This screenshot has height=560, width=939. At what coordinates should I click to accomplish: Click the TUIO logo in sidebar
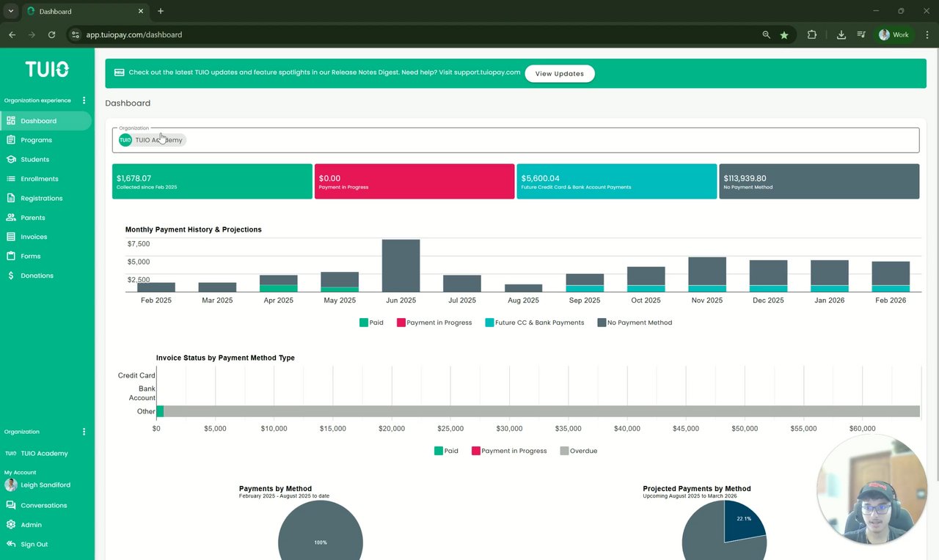(47, 69)
